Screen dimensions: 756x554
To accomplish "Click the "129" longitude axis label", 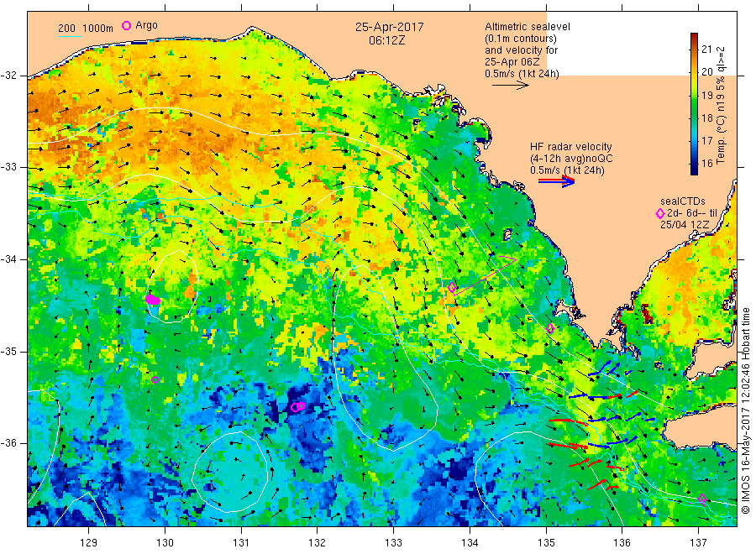I will point(89,543).
